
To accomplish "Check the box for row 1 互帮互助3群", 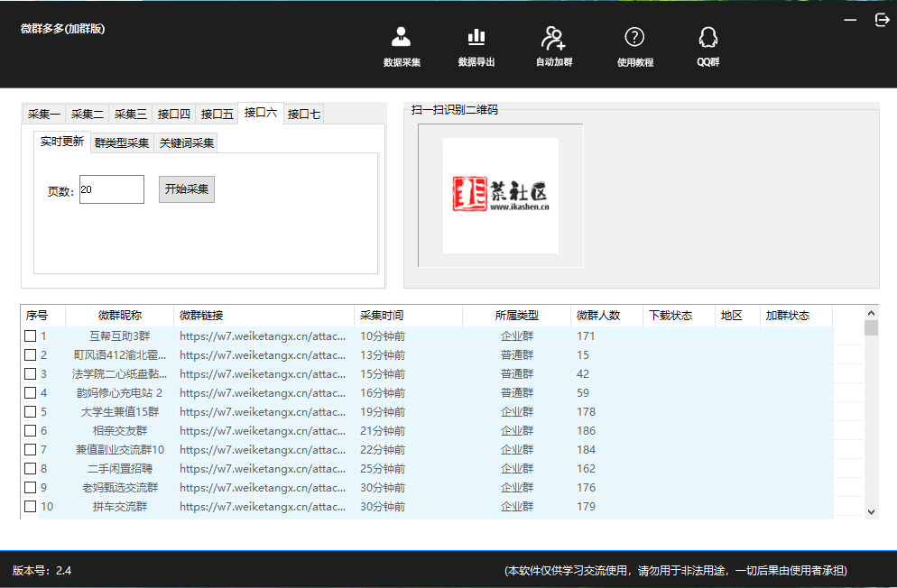I will [31, 336].
